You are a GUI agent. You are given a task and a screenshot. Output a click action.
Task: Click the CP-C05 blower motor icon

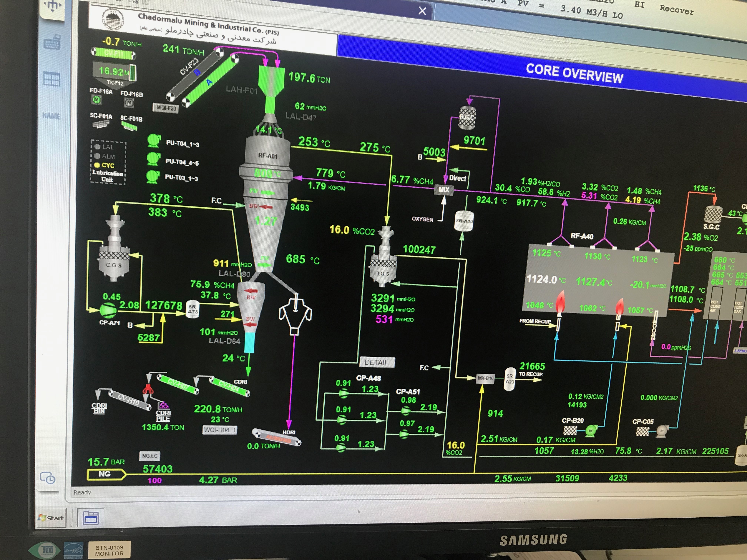662,431
